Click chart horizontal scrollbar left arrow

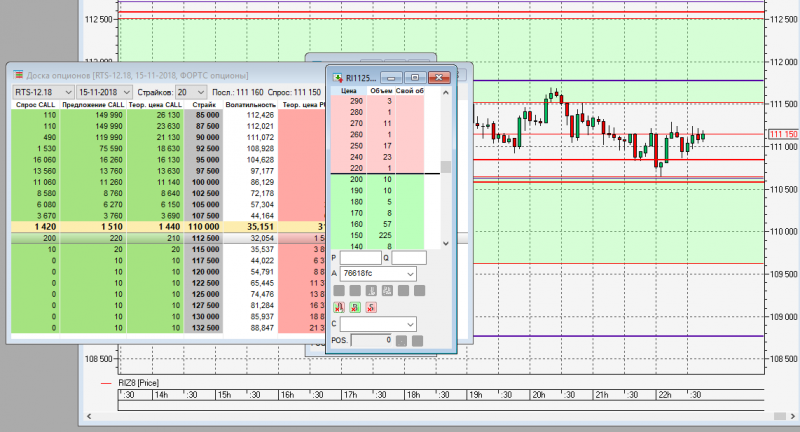tap(89, 416)
